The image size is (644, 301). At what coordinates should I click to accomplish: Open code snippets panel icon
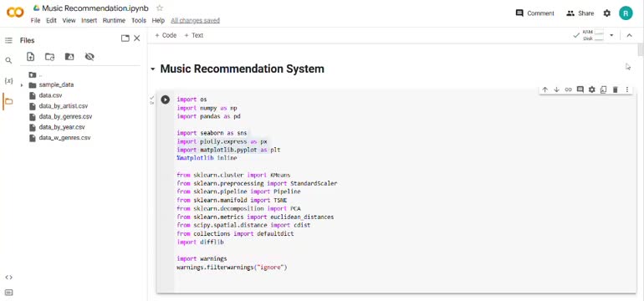pyautogui.click(x=8, y=278)
